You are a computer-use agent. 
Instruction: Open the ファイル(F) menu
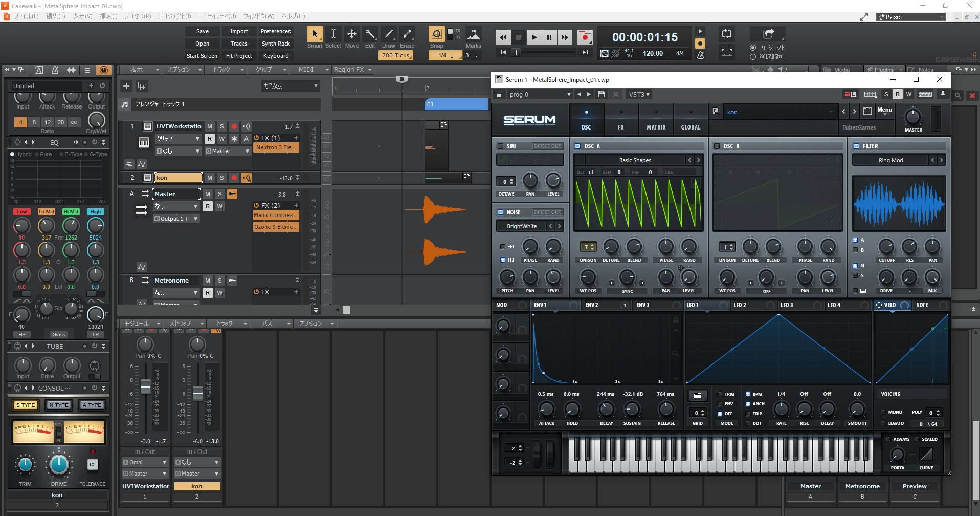coord(26,16)
